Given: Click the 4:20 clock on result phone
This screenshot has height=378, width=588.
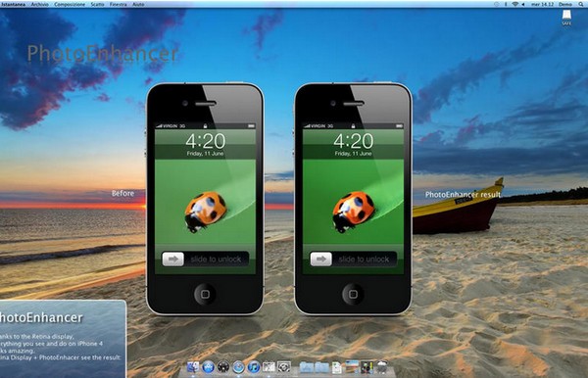Looking at the screenshot, I should [354, 141].
